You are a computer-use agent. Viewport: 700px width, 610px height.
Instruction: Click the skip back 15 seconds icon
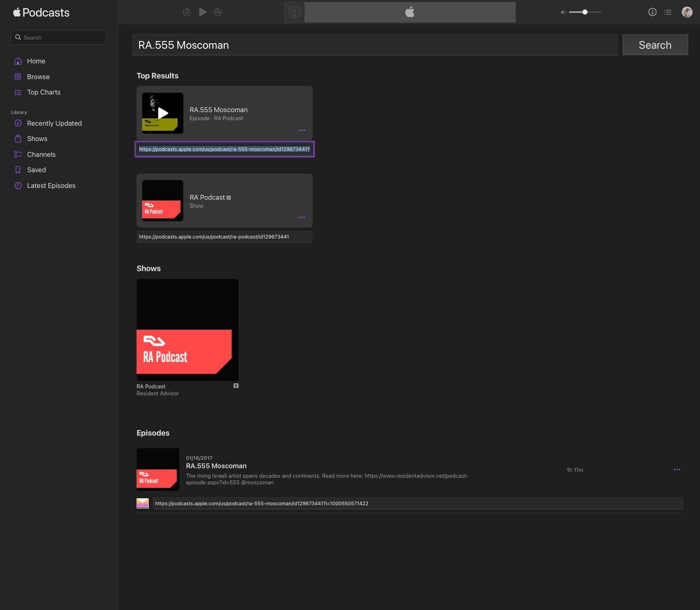(x=186, y=12)
